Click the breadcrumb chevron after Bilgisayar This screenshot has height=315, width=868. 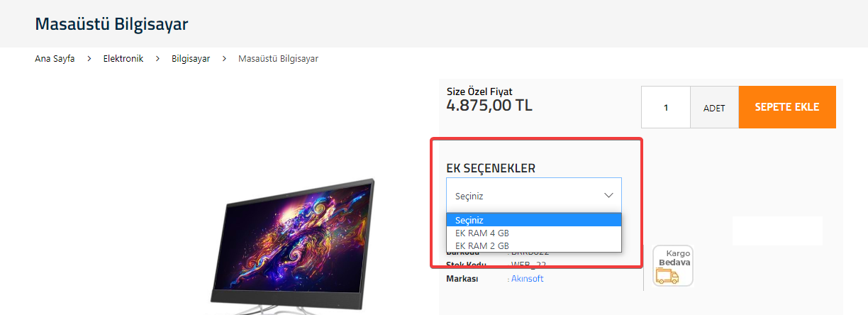pyautogui.click(x=224, y=59)
